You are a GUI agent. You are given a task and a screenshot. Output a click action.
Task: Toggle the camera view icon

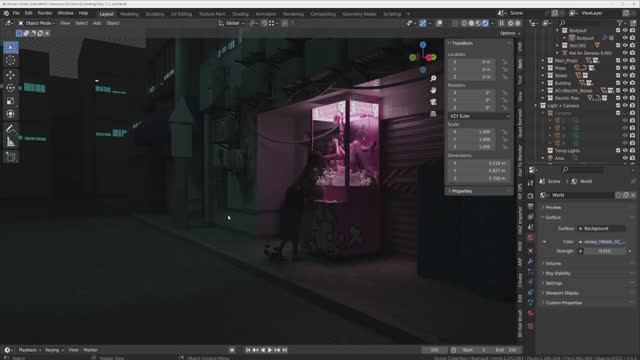click(433, 102)
